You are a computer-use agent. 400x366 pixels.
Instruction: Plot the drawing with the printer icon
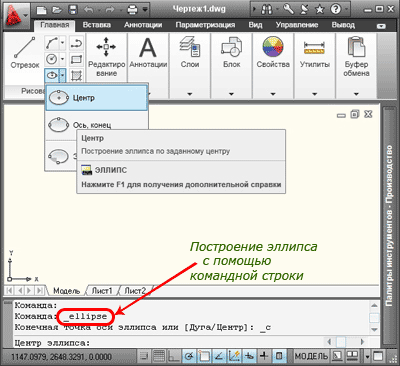[133, 10]
